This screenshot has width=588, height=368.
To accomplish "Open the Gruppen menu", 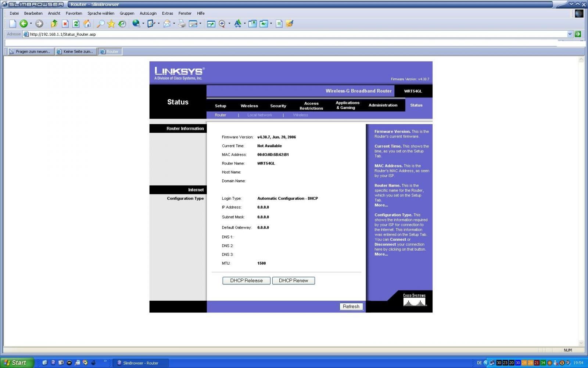I will pos(127,13).
